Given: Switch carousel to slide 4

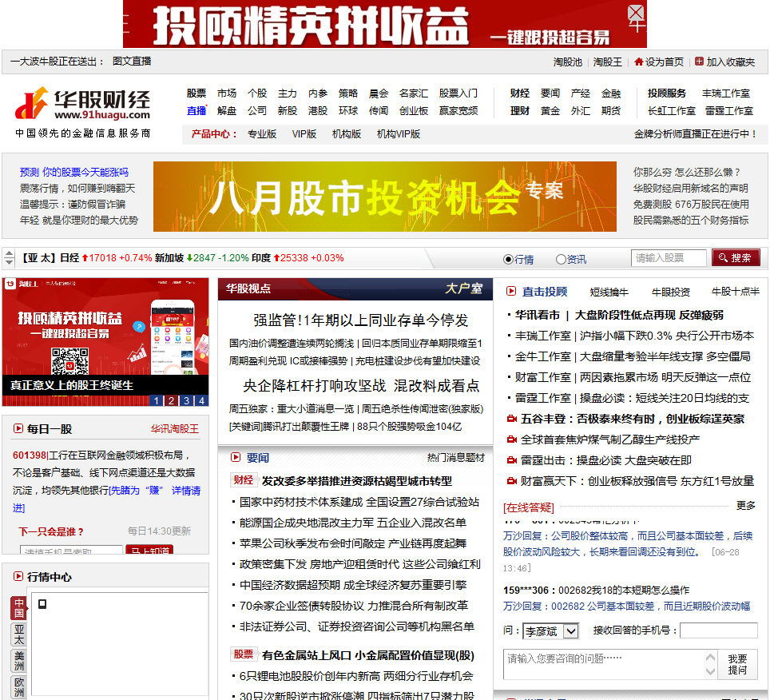Looking at the screenshot, I should pyautogui.click(x=201, y=400).
